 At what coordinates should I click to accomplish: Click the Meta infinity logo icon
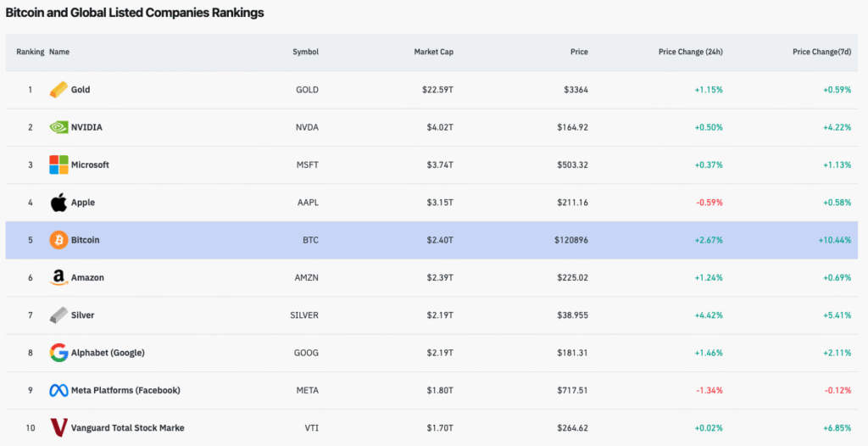(x=58, y=390)
